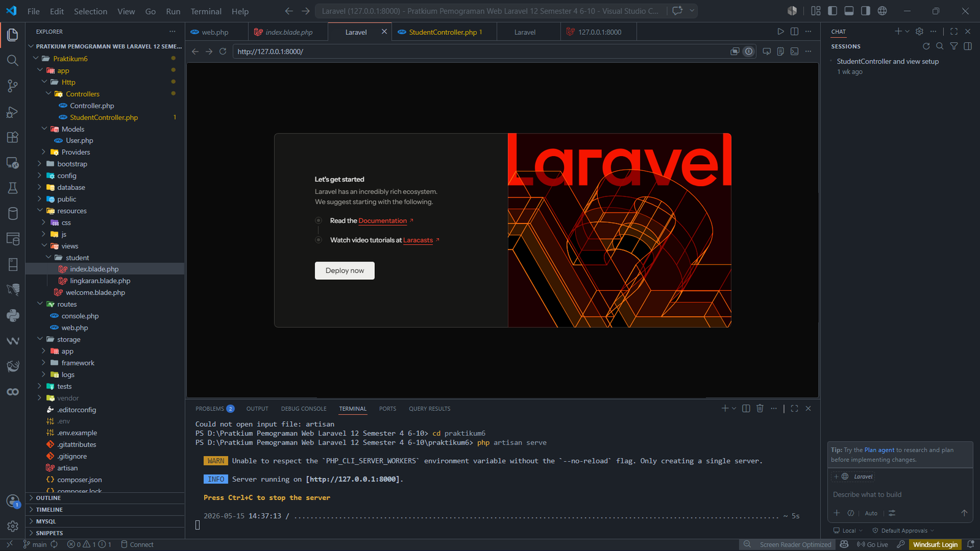Open the Terminal menu

206,11
